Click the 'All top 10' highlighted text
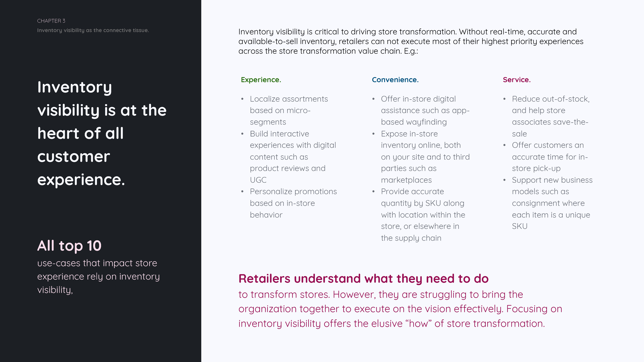The height and width of the screenshot is (362, 644). tap(69, 246)
